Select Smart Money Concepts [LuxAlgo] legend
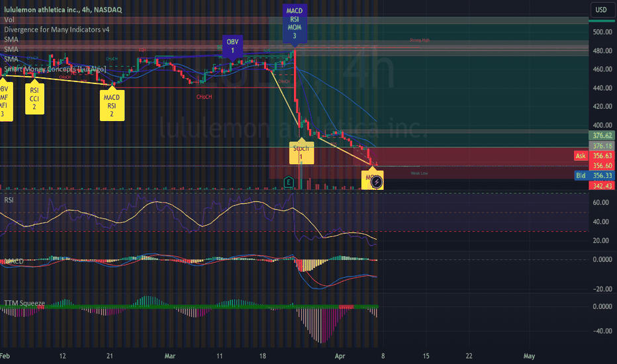The width and height of the screenshot is (617, 364). (55, 69)
